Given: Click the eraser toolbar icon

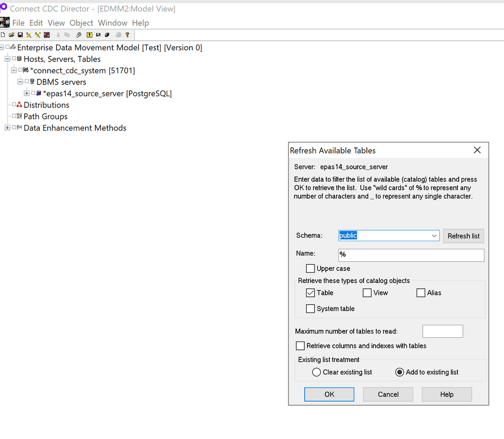Looking at the screenshot, I should [x=107, y=35].
